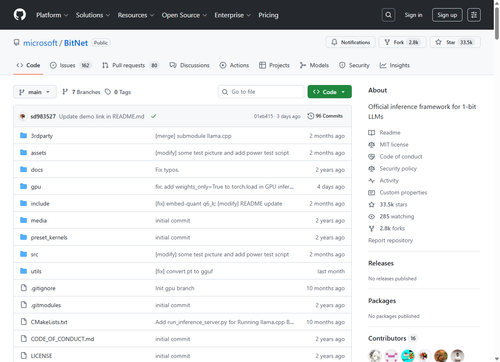The height and width of the screenshot is (362, 500).
Task: Switch to the Insights tab
Action: [395, 65]
